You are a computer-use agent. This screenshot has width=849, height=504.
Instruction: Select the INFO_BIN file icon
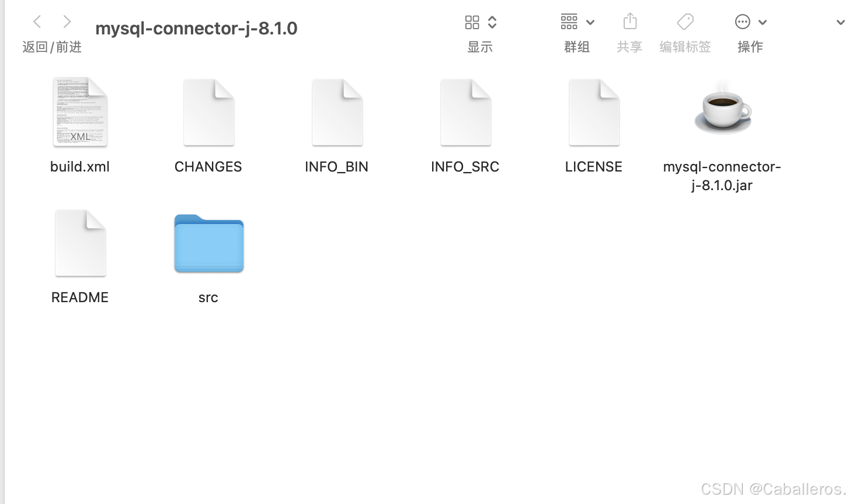[x=336, y=111]
